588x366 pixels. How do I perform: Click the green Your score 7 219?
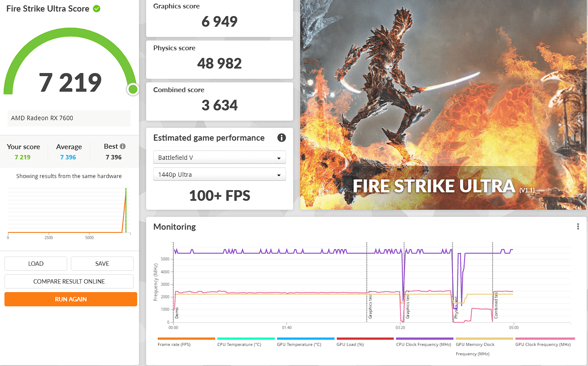click(23, 157)
